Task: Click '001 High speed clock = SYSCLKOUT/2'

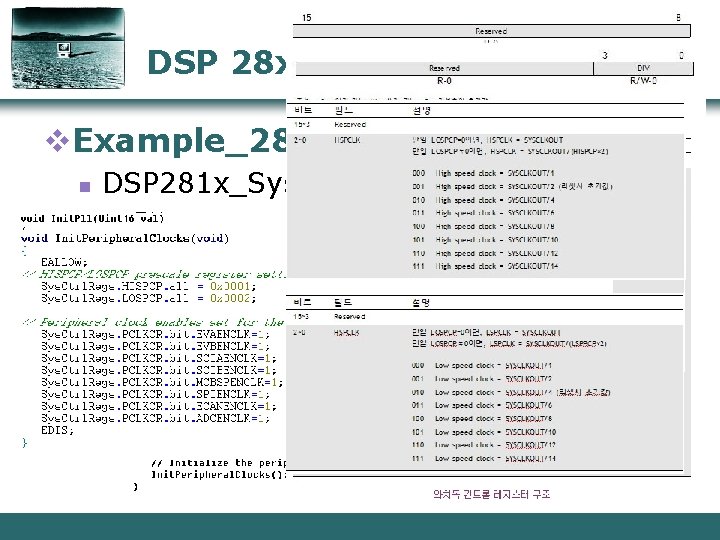Action: pyautogui.click(x=512, y=186)
